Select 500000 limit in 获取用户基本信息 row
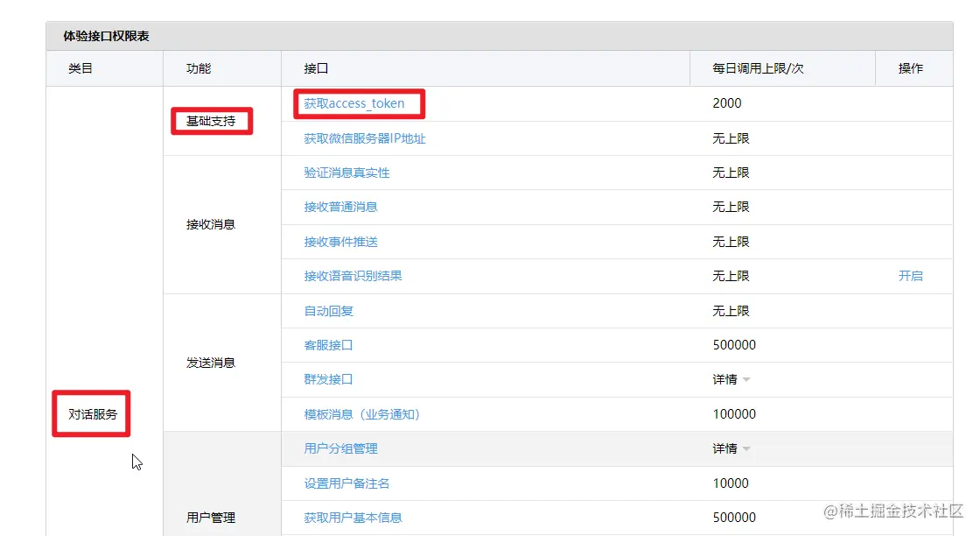This screenshot has height=536, width=980. pos(734,518)
